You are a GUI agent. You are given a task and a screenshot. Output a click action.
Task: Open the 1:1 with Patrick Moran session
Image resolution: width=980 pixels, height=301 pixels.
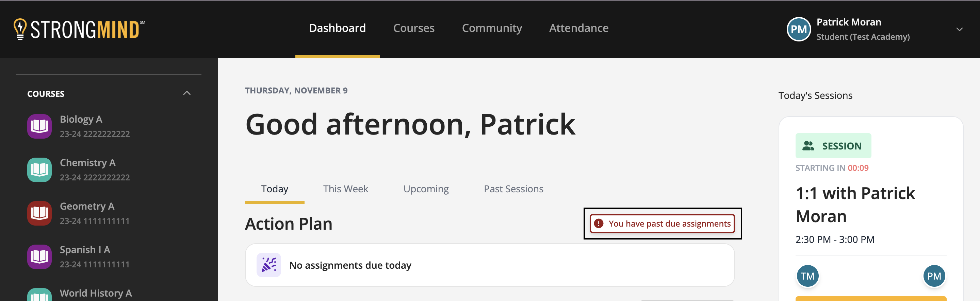pyautogui.click(x=855, y=205)
